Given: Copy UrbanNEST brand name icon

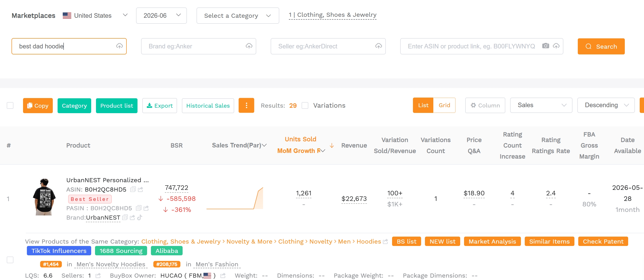Looking at the screenshot, I should tap(125, 218).
